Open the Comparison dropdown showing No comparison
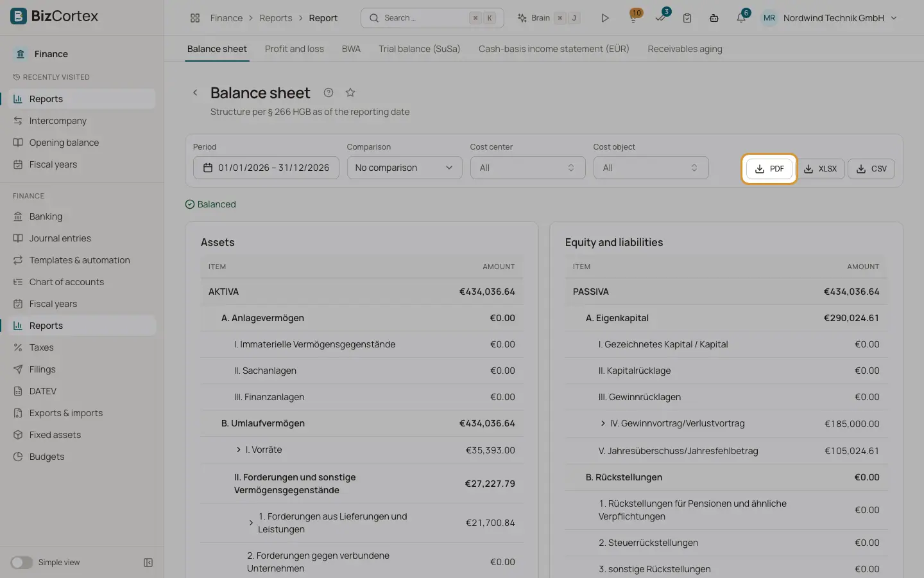The width and height of the screenshot is (924, 578). click(x=404, y=168)
